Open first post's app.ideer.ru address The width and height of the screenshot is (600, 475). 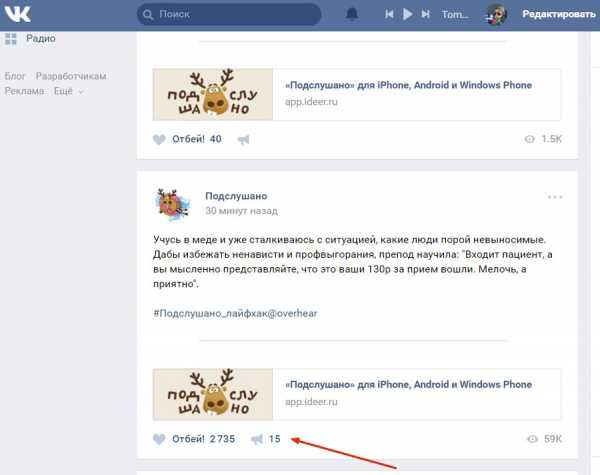click(311, 102)
